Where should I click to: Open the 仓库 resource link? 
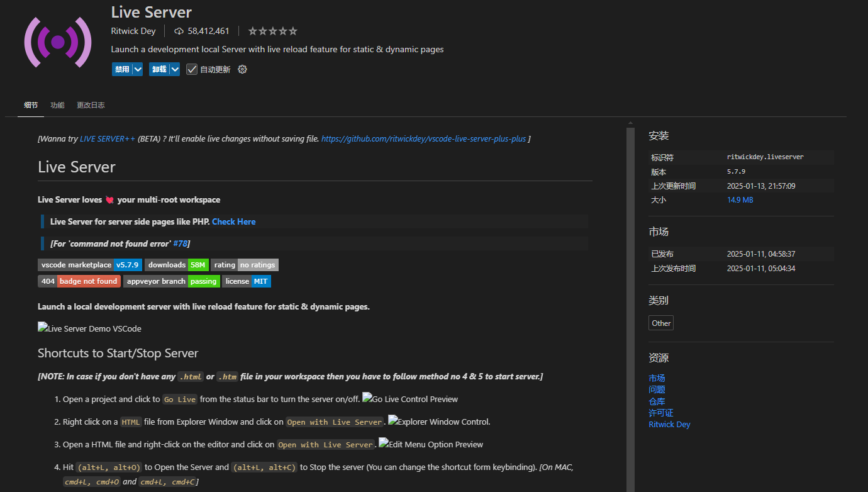tap(657, 401)
